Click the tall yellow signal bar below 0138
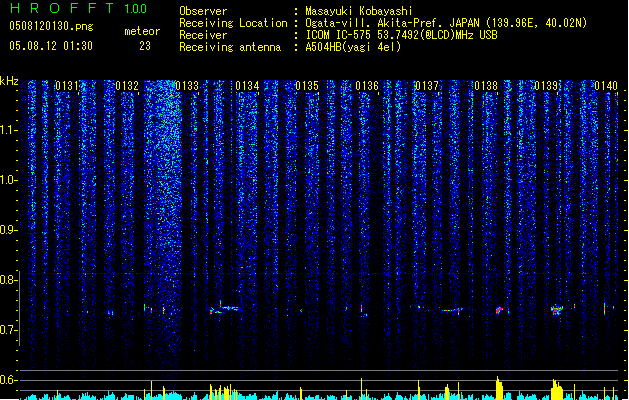 tap(499, 388)
